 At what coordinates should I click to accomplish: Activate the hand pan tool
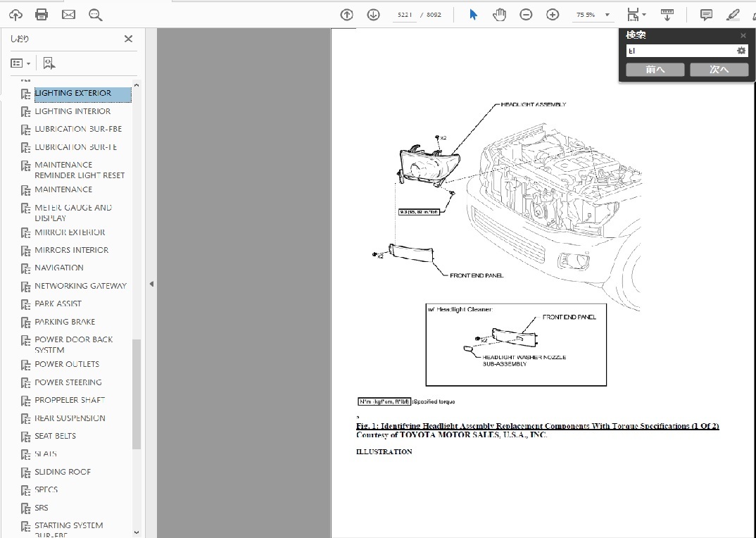click(499, 15)
